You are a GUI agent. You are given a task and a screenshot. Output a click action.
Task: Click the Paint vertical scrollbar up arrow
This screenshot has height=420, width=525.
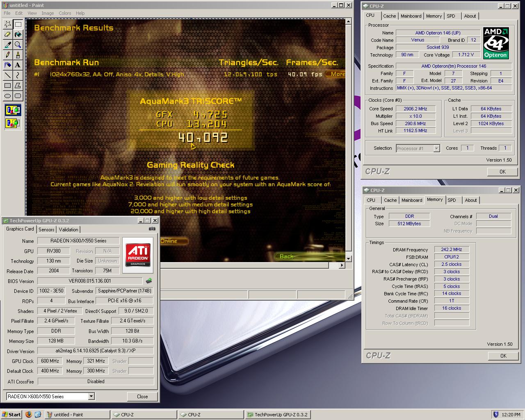348,22
